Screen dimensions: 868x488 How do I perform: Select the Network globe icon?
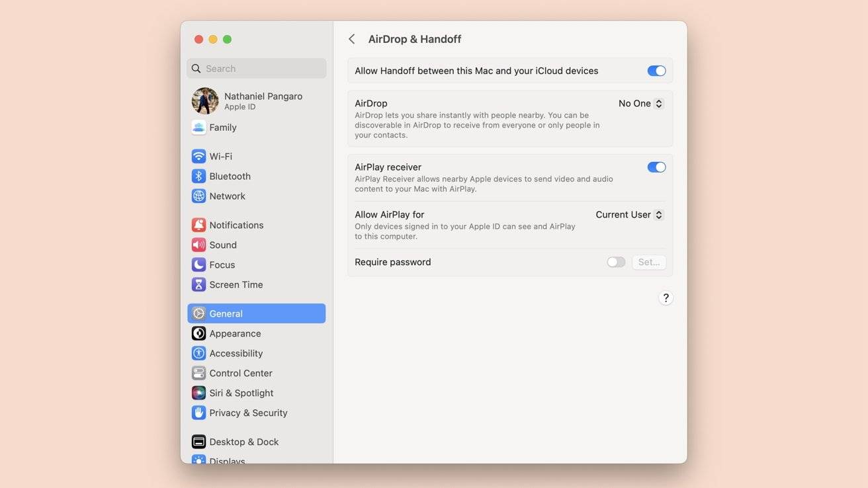(x=198, y=196)
